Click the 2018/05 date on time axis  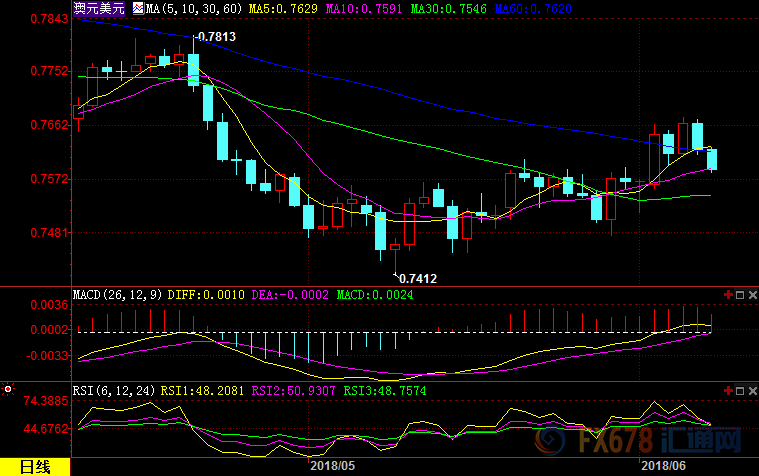(332, 466)
